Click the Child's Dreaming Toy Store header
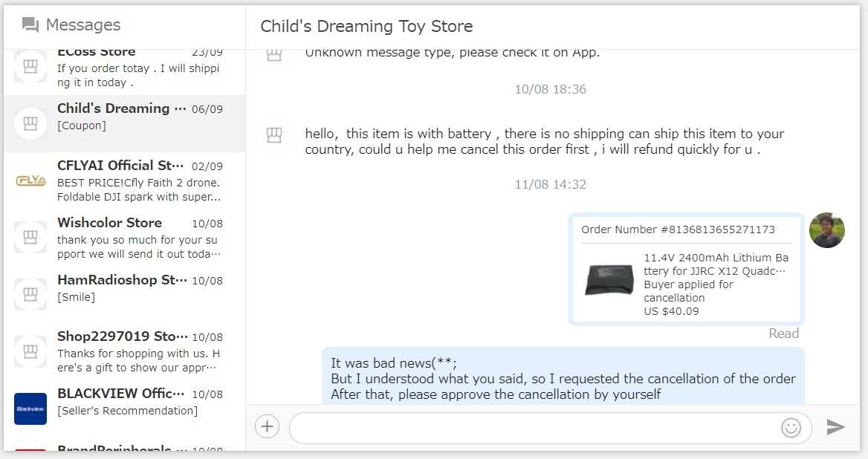This screenshot has height=459, width=868. point(366,27)
